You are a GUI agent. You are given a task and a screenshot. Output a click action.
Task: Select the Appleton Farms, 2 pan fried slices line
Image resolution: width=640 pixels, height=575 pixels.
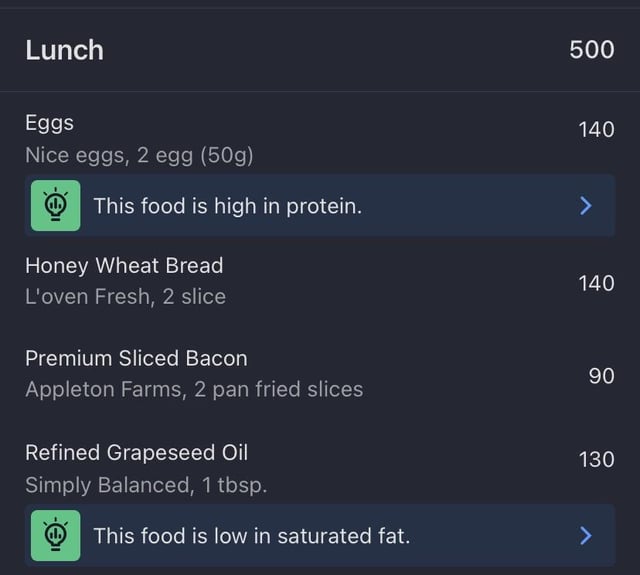194,389
